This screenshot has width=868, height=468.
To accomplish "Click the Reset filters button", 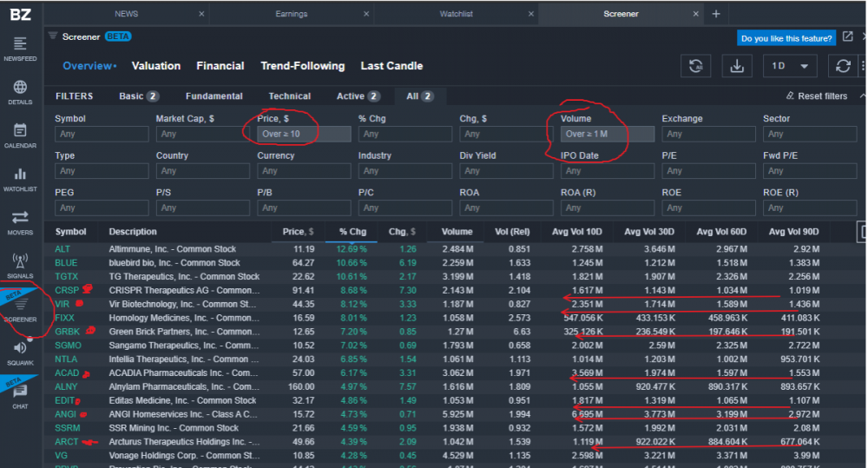I will pyautogui.click(x=816, y=96).
